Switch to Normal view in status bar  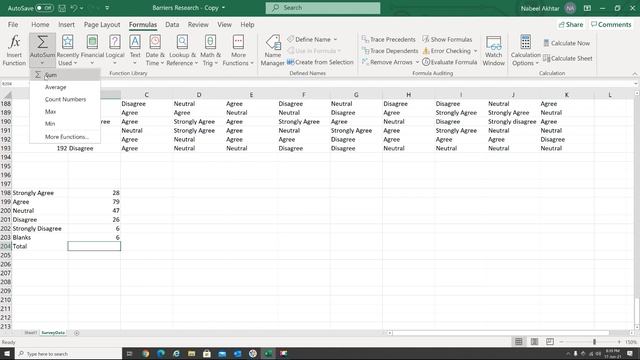(518, 342)
